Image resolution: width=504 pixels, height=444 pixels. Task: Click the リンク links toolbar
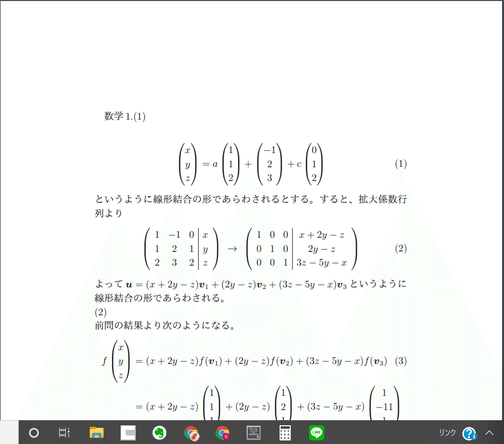point(447,432)
